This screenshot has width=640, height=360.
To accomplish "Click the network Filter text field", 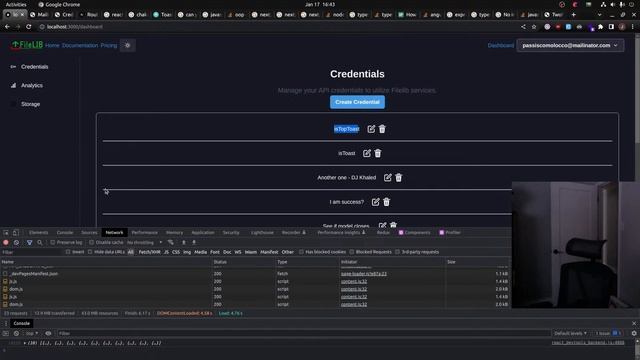I will [x=32, y=252].
